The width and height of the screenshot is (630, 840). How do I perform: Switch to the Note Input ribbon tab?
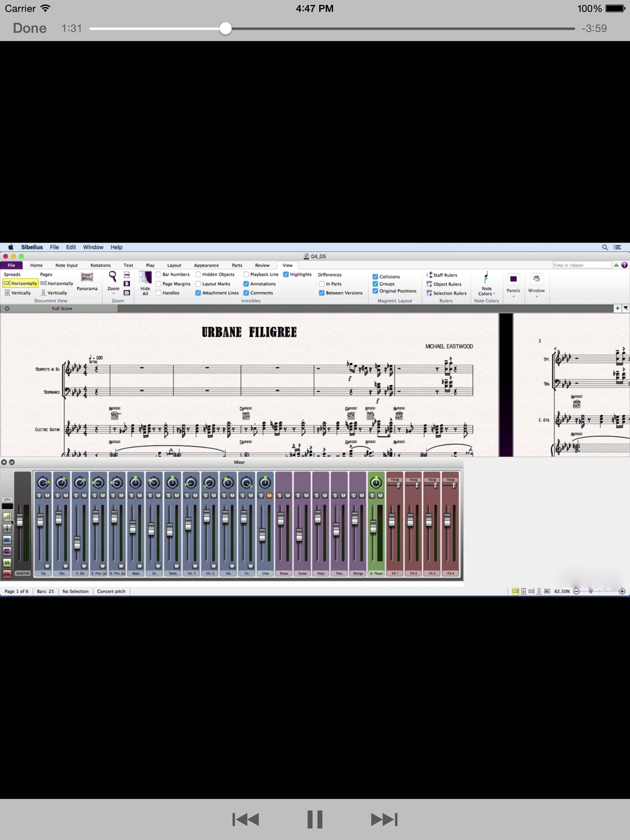66,265
